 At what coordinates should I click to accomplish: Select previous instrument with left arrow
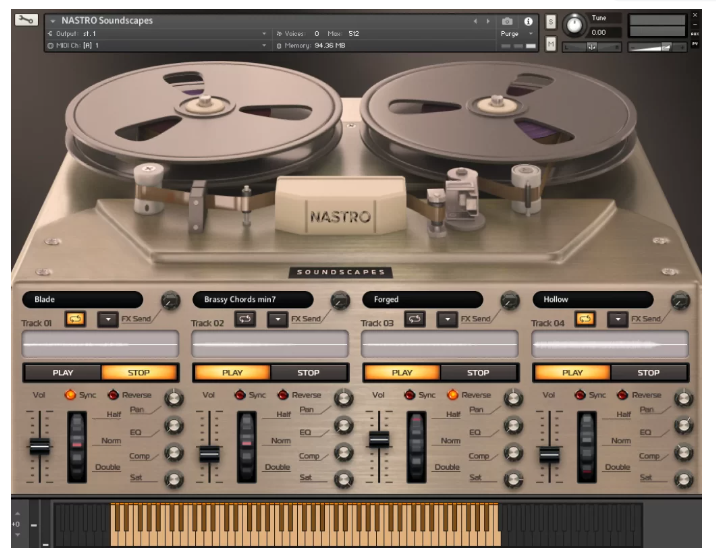(475, 21)
